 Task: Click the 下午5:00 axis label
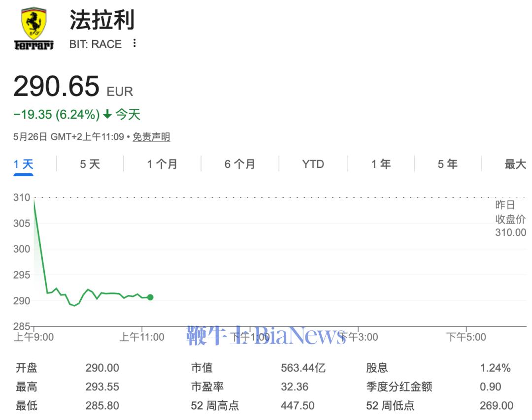click(x=466, y=337)
